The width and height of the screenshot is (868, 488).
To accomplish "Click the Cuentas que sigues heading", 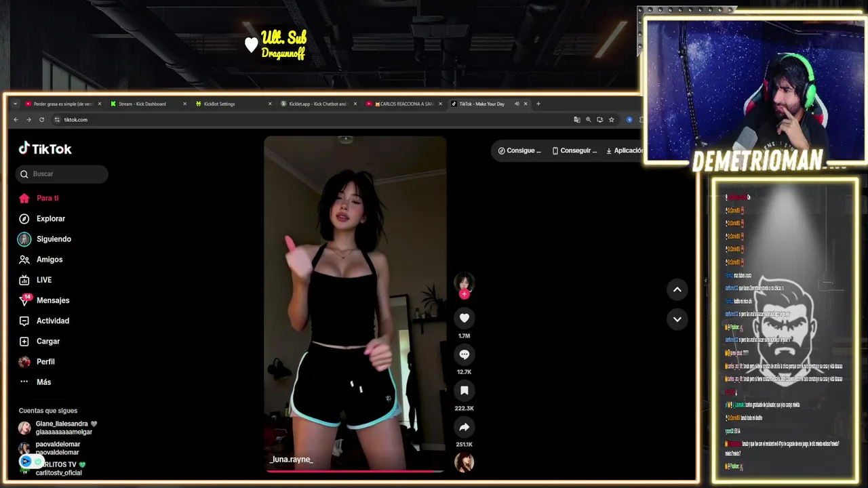I will pos(48,410).
